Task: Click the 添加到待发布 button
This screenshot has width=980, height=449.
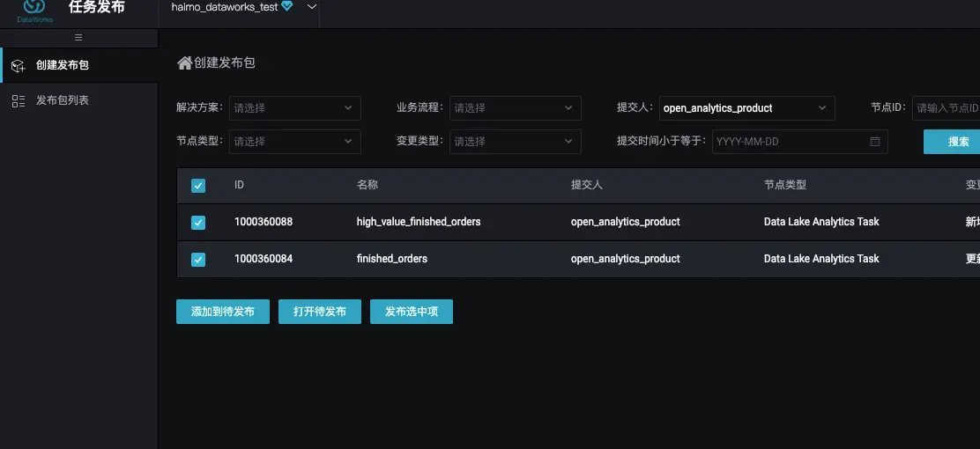Action: point(222,312)
